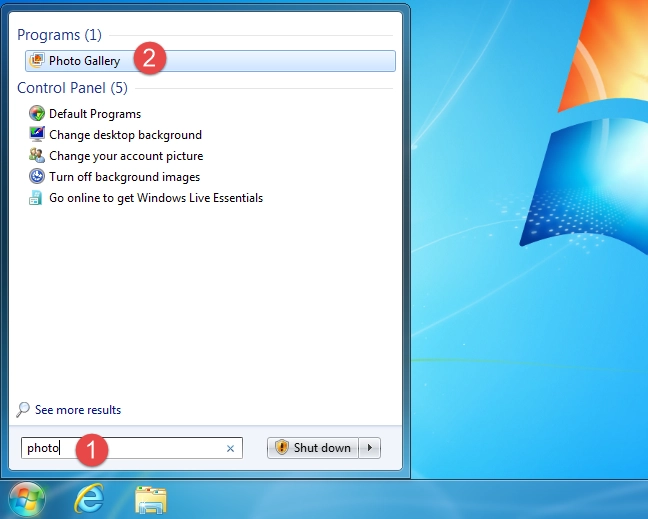
Task: Click the Photo Gallery program icon
Action: [36, 60]
